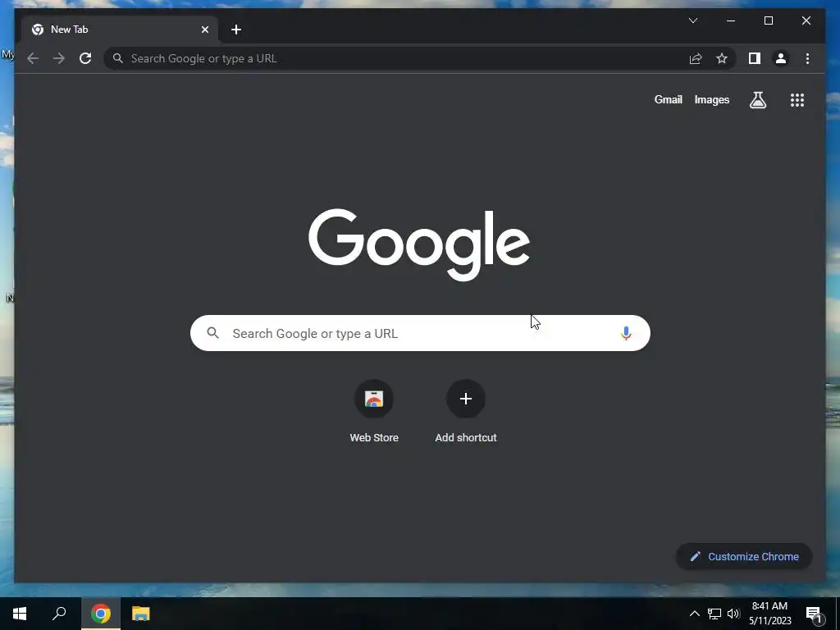Start voice search with the microphone
840x630 pixels.
pyautogui.click(x=626, y=333)
